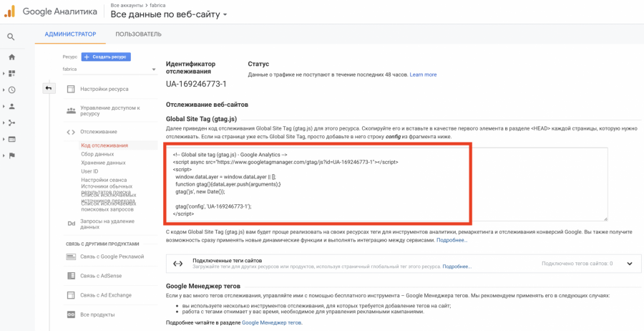Select the 'Администратор' tab
The image size is (644, 331).
[70, 34]
